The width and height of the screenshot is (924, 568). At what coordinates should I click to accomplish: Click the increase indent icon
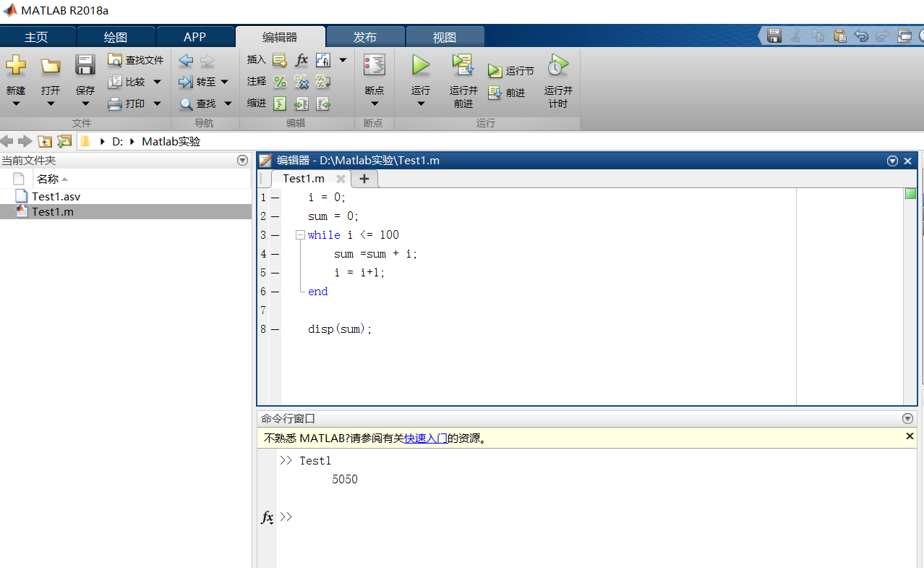click(301, 104)
